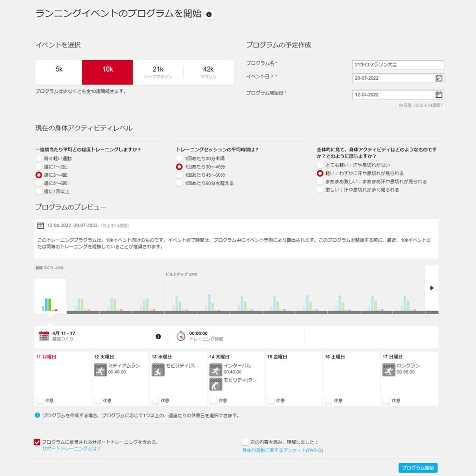Image resolution: width=476 pixels, height=476 pixels.
Task: Click info icon beside the page title
Action: (209, 15)
